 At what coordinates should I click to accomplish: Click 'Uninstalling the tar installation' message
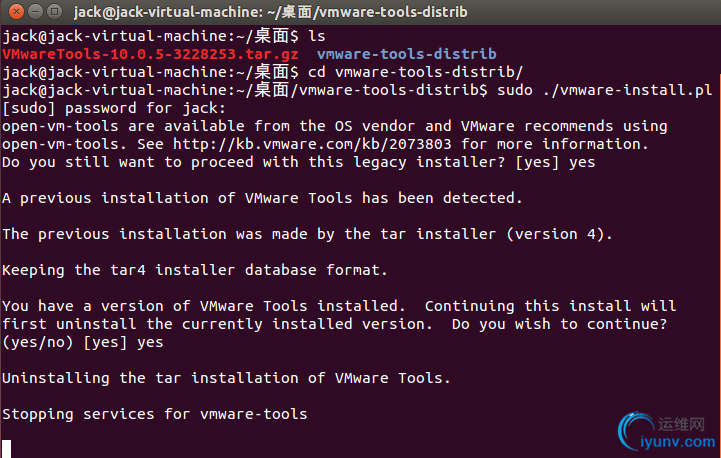[x=226, y=378]
